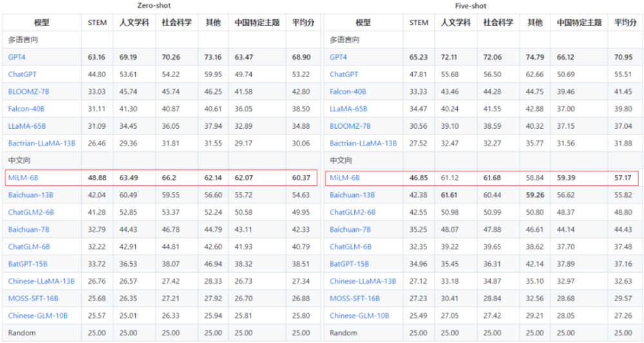Open Baichuan-13B link in Zero-shot table
The height and width of the screenshot is (343, 644).
(31, 195)
